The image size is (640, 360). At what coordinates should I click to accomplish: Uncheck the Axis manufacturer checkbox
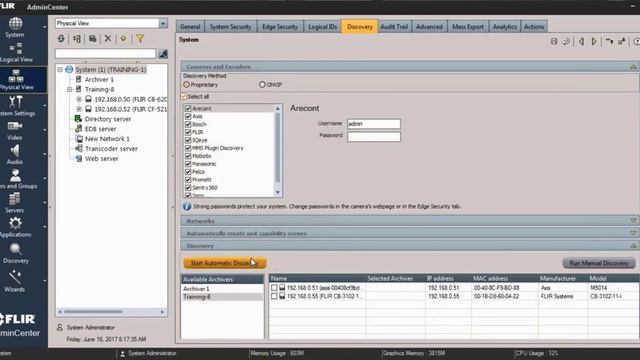click(188, 116)
